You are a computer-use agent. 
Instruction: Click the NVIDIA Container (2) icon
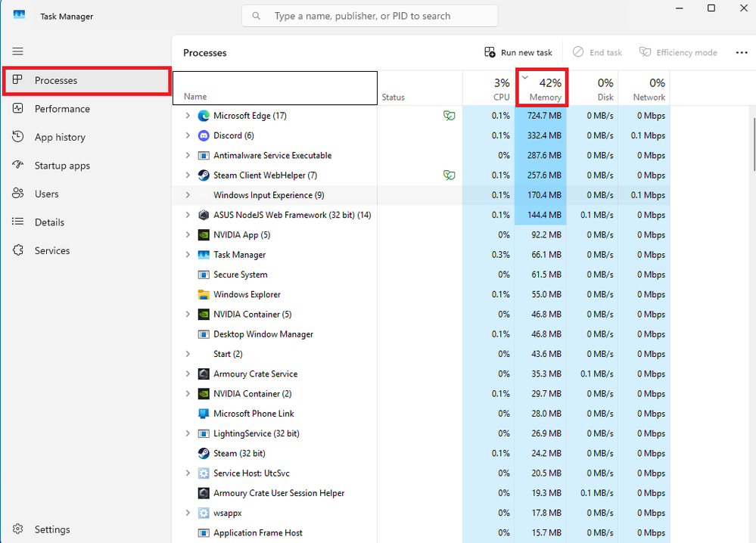(204, 394)
